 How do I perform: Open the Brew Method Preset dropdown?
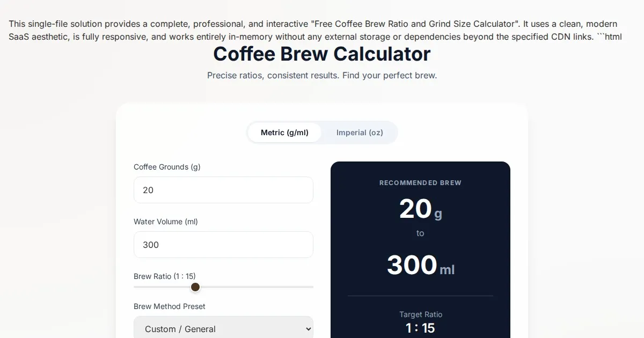point(223,329)
